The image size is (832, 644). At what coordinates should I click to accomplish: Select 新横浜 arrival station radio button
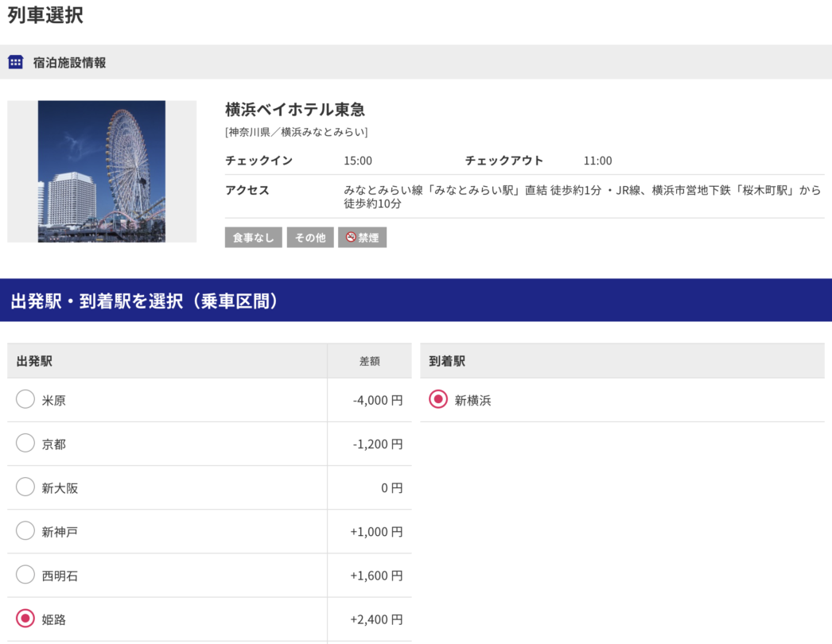[x=437, y=399]
